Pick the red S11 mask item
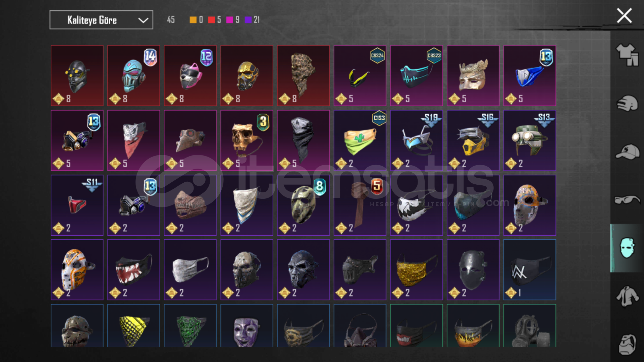 tap(77, 205)
